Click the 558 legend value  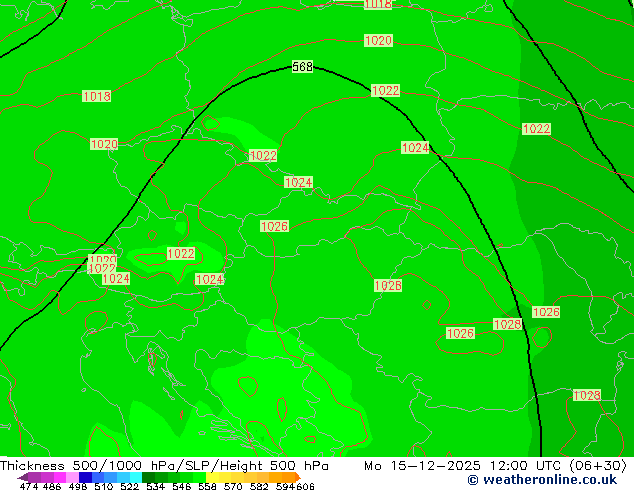pos(207,486)
